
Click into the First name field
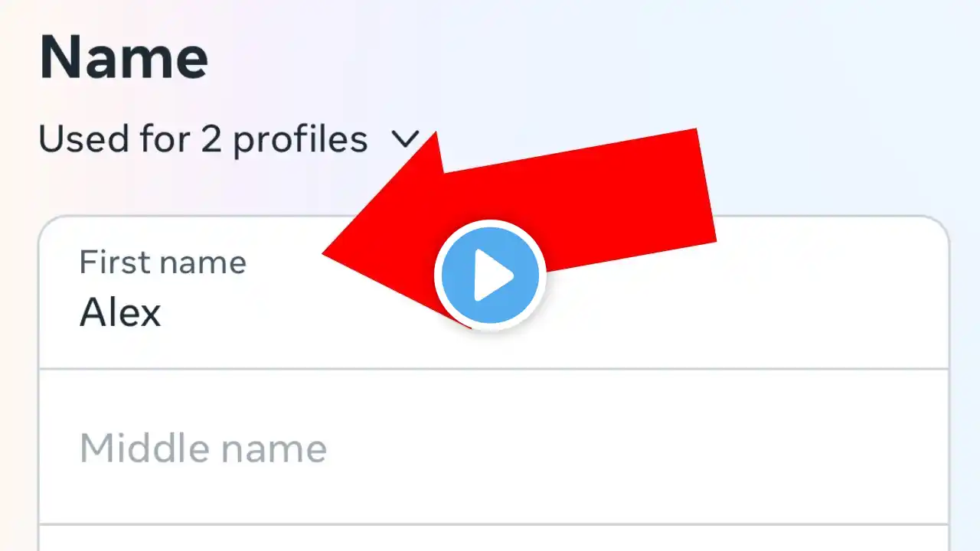coord(494,294)
